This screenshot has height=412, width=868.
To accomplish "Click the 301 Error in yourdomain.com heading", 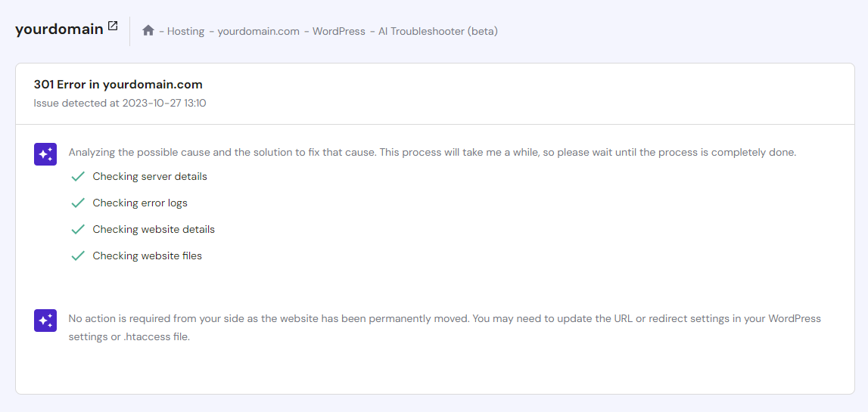I will (118, 85).
